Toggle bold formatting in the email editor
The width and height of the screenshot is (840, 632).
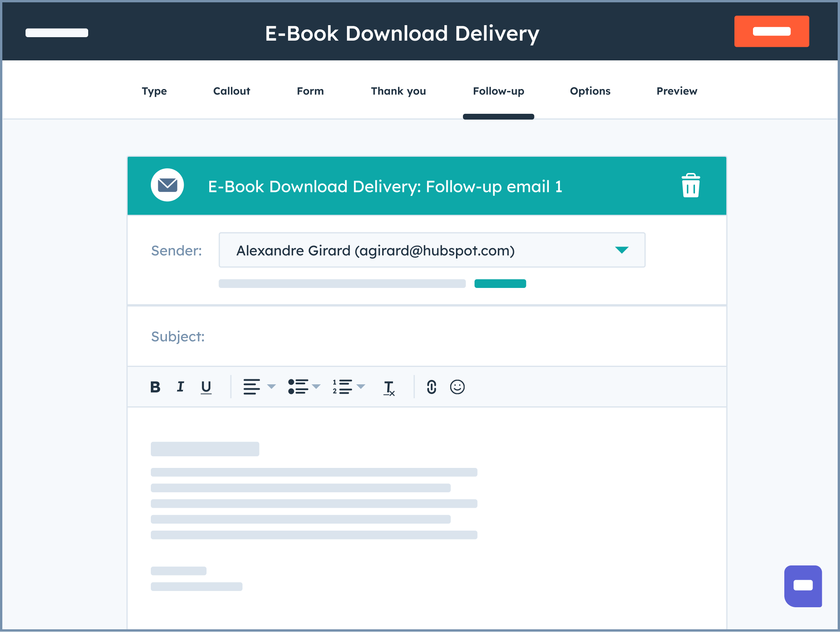coord(155,387)
